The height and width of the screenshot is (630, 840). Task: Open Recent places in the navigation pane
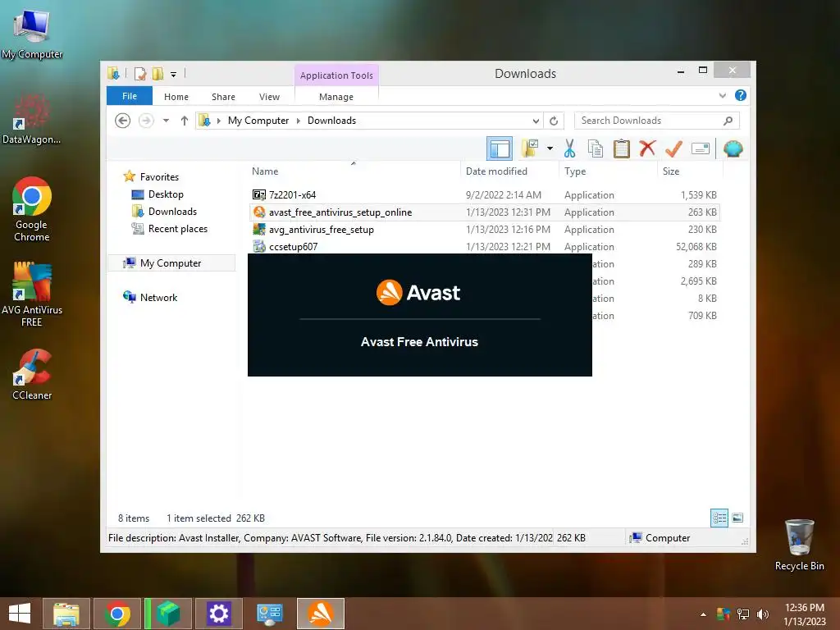177,229
